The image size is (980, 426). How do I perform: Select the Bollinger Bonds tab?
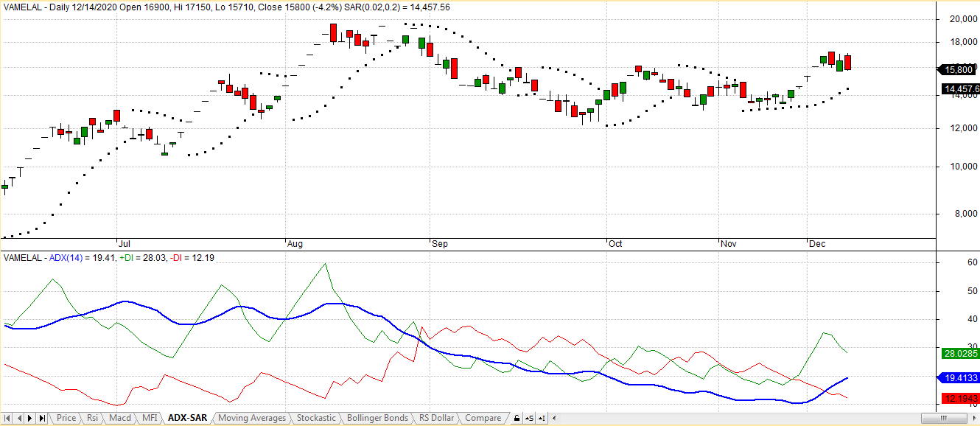pos(377,418)
